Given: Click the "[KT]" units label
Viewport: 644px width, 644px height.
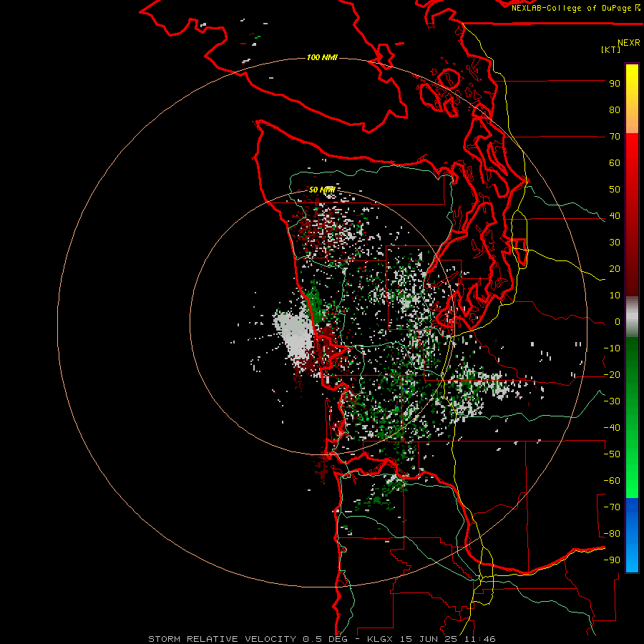Looking at the screenshot, I should point(610,49).
